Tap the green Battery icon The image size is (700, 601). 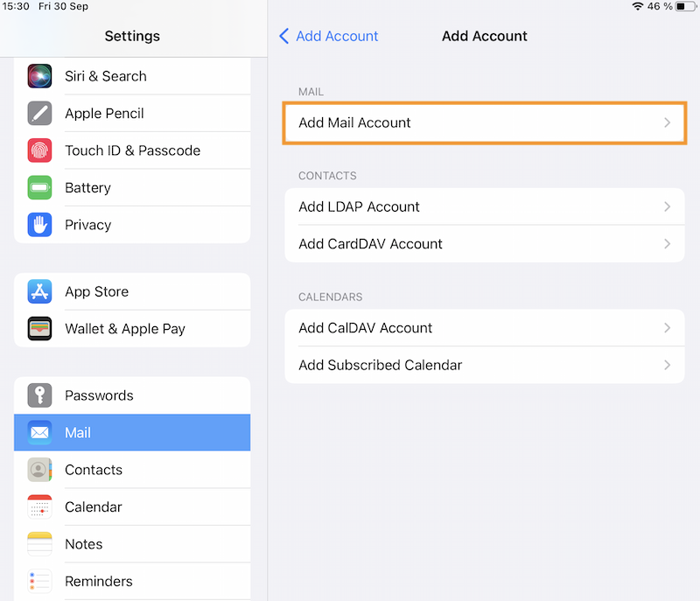tap(39, 187)
